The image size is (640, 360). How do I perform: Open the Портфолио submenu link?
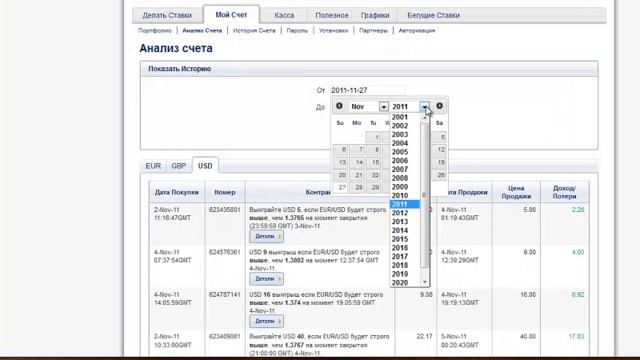coord(155,31)
